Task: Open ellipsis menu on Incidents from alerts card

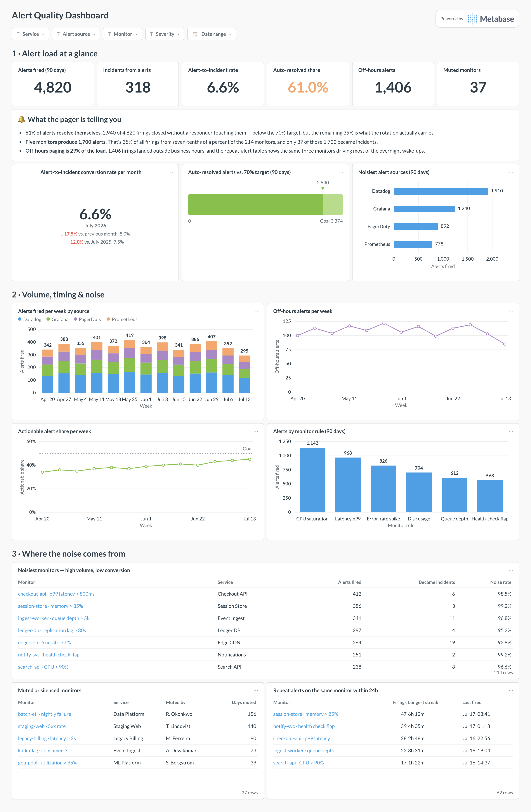Action: pyautogui.click(x=171, y=70)
